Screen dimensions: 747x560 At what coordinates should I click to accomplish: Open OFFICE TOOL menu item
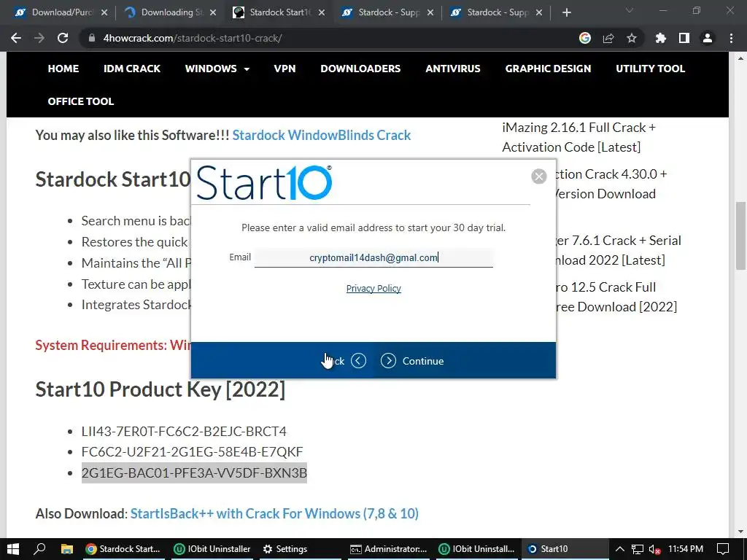pos(81,101)
